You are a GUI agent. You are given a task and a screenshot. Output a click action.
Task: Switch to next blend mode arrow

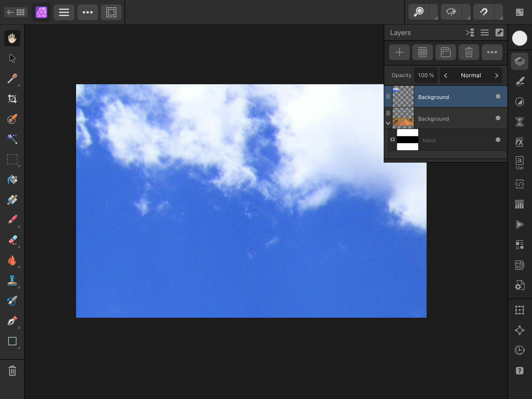tap(497, 75)
